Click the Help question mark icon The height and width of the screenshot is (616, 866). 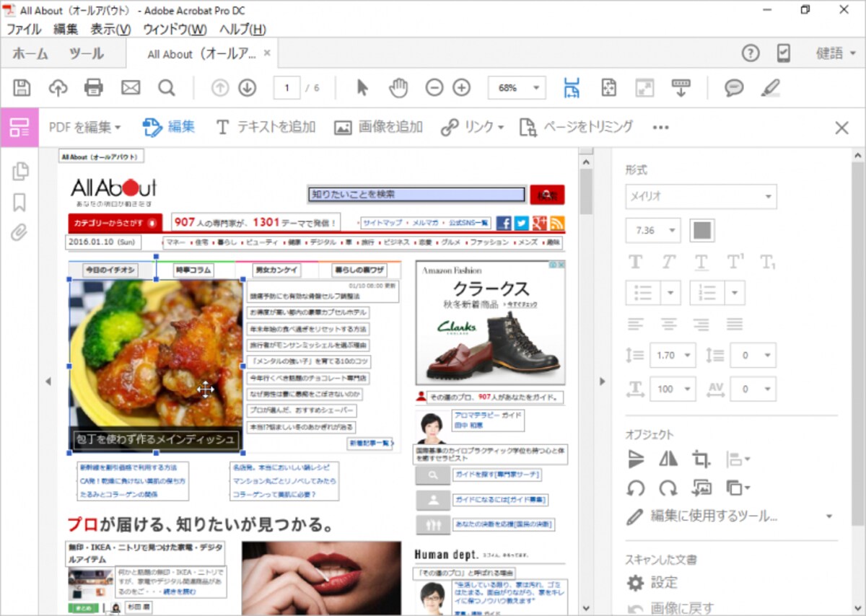pos(751,53)
